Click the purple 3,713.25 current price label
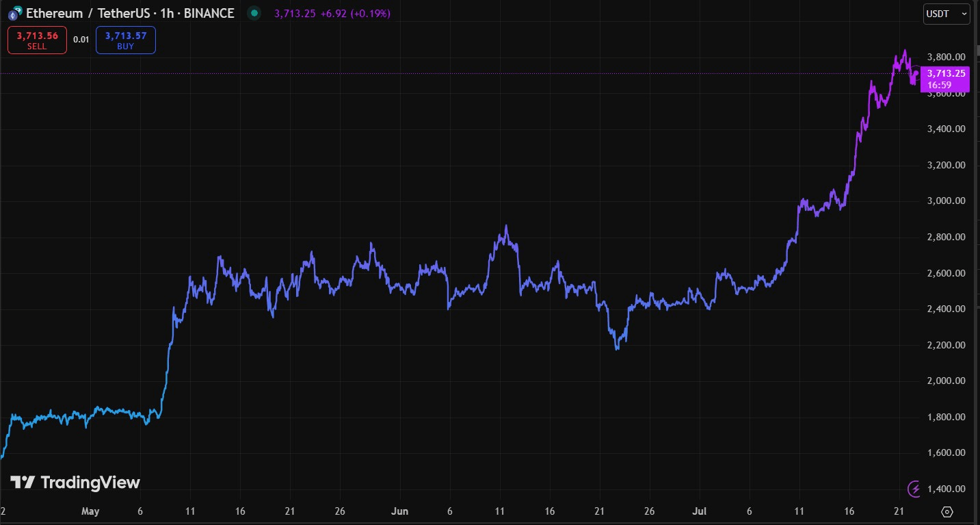 pyautogui.click(x=944, y=73)
